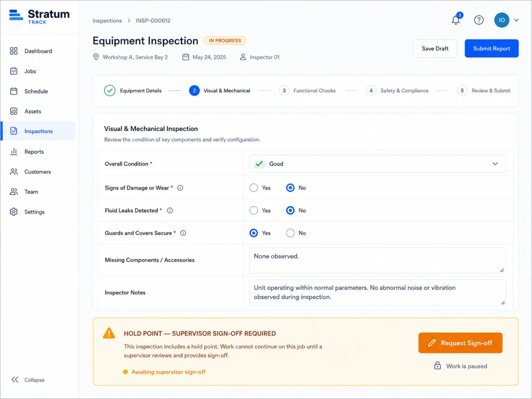Expand the user account menu chevron

516,20
